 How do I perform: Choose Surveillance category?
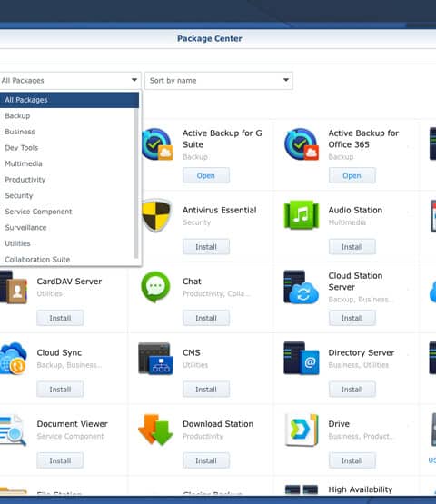(67, 228)
